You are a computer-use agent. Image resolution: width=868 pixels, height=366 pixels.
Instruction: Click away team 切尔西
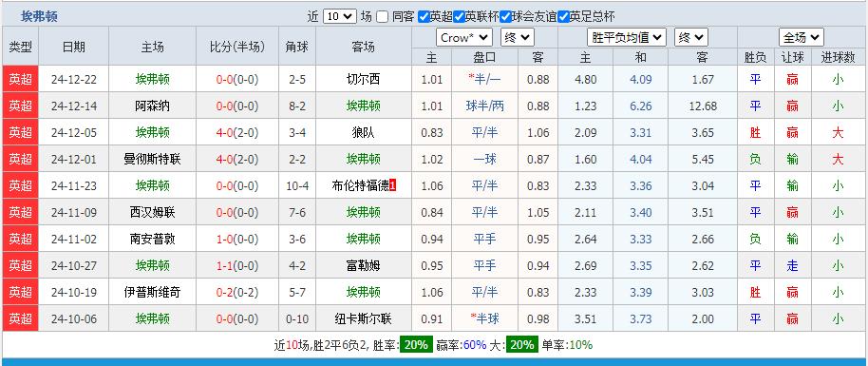pyautogui.click(x=363, y=79)
